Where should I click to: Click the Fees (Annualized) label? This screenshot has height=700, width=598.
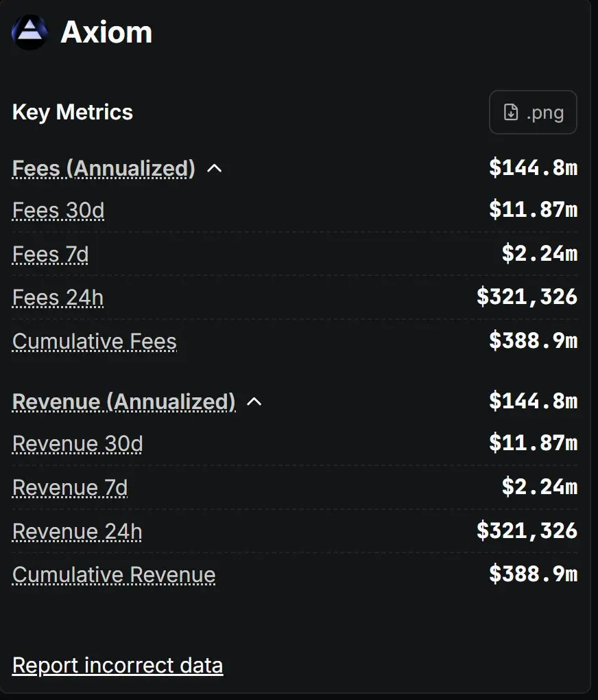(104, 168)
